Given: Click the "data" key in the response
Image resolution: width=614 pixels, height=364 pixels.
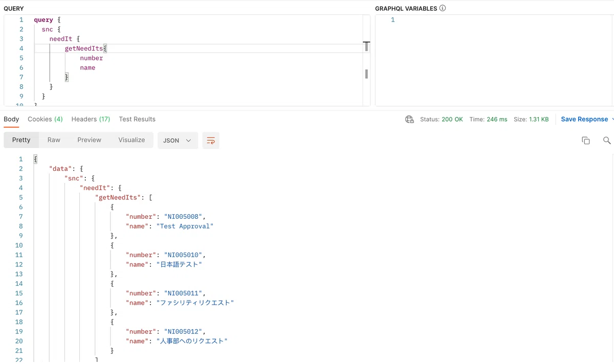Looking at the screenshot, I should tap(60, 169).
